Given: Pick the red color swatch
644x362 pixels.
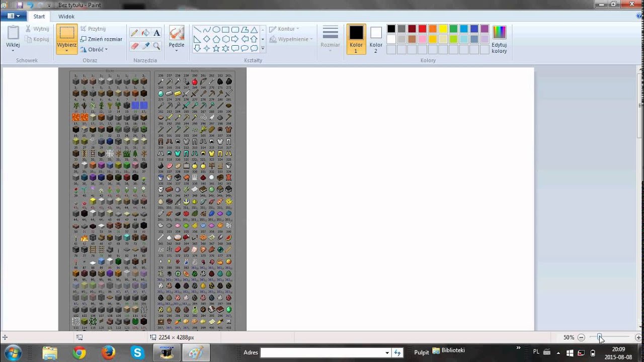Looking at the screenshot, I should (423, 29).
